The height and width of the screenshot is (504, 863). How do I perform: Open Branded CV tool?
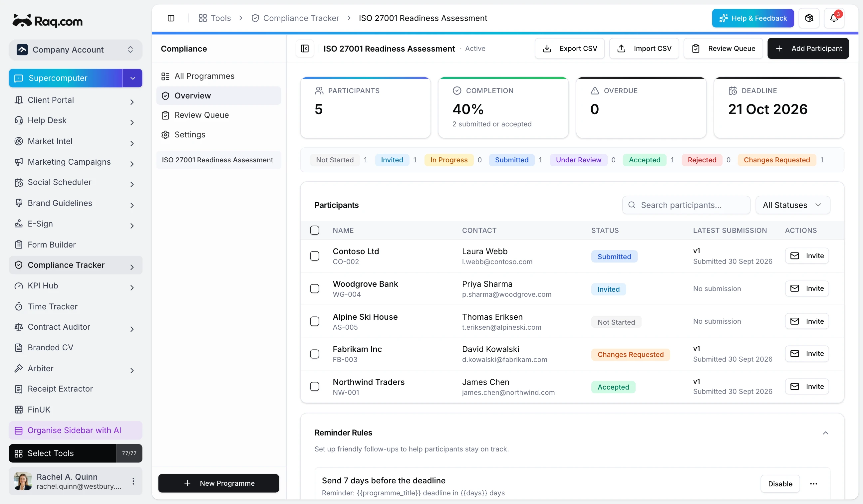(x=75, y=347)
